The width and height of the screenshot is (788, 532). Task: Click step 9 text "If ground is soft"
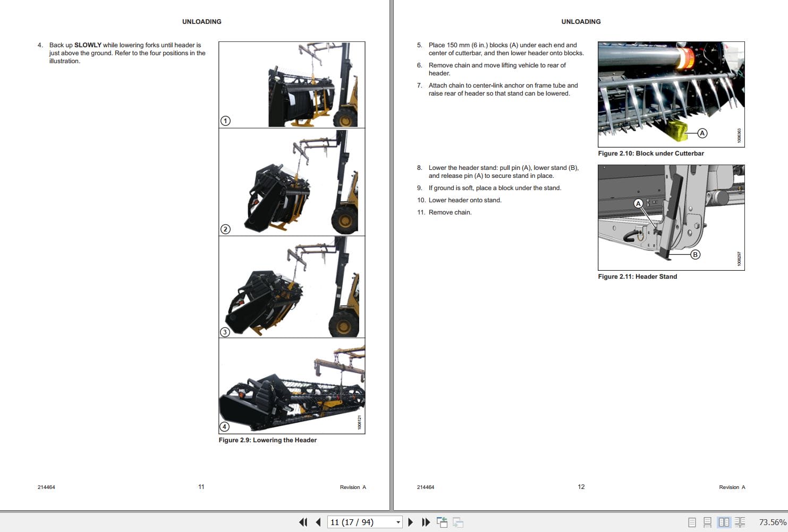451,188
